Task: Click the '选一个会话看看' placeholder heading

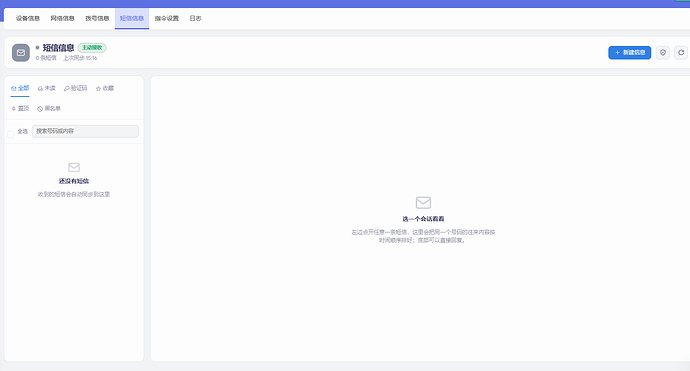Action: [423, 219]
